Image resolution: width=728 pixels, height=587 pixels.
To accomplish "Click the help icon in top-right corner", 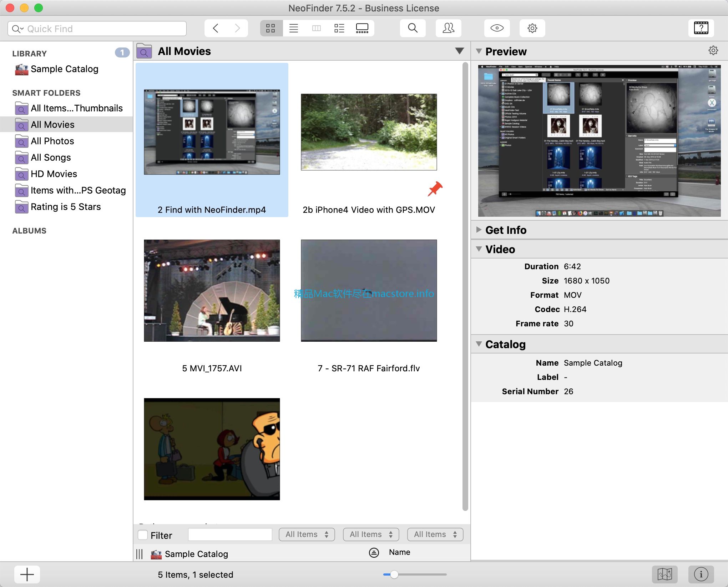I will click(x=701, y=28).
